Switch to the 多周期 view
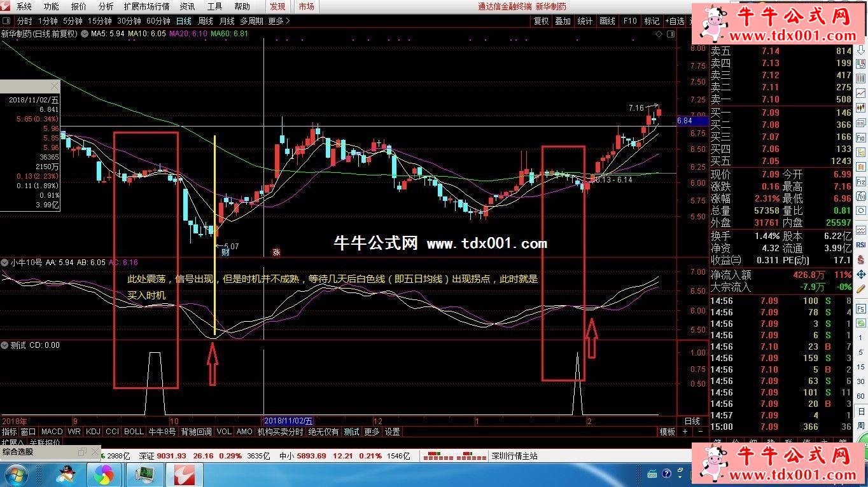 [x=251, y=21]
